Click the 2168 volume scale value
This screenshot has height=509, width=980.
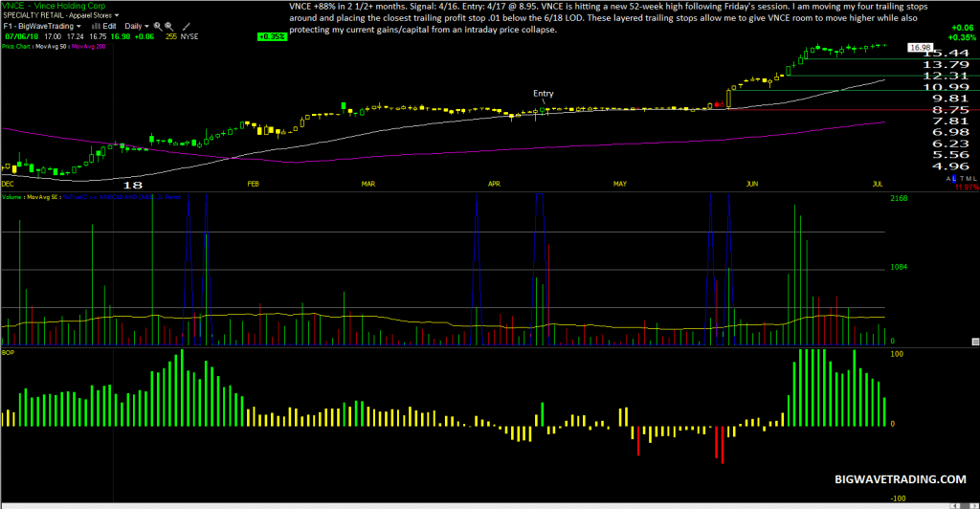(x=899, y=198)
